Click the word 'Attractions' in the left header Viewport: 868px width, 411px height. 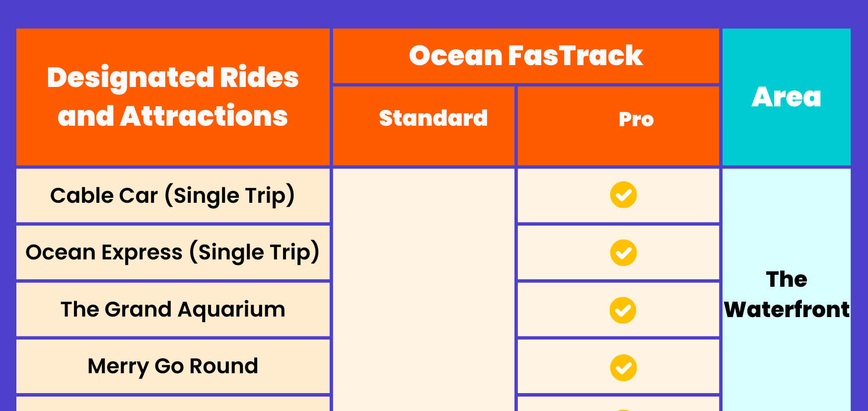204,116
